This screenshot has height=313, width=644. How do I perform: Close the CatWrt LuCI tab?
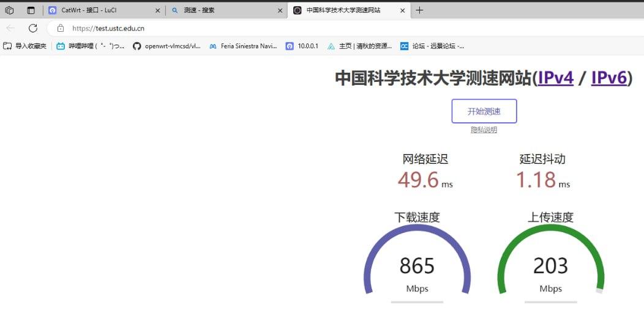click(158, 10)
